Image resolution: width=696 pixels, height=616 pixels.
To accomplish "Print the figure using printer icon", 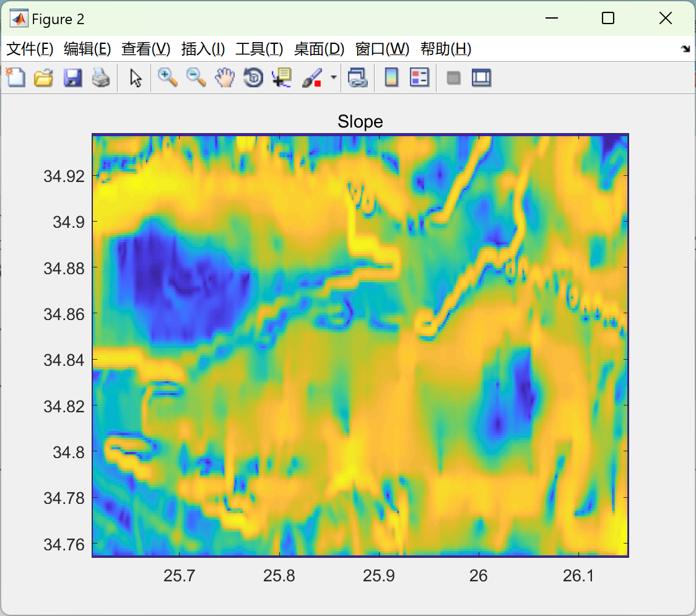I will 101,77.
